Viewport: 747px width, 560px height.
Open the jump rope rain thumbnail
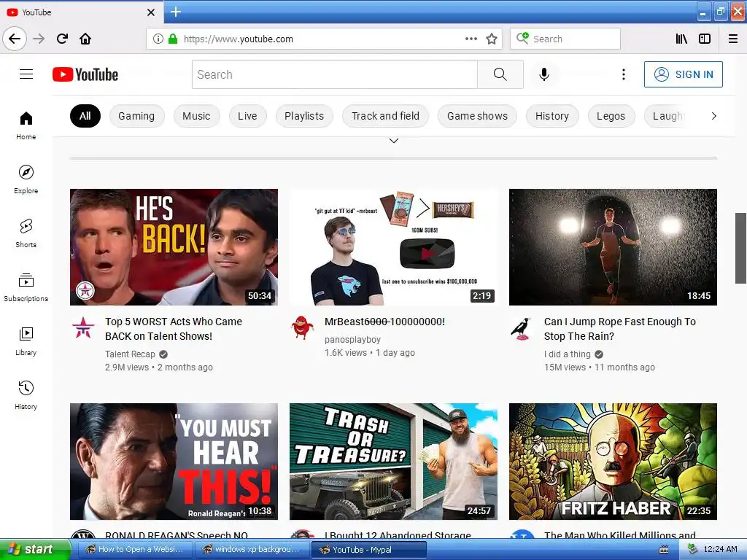pyautogui.click(x=613, y=247)
